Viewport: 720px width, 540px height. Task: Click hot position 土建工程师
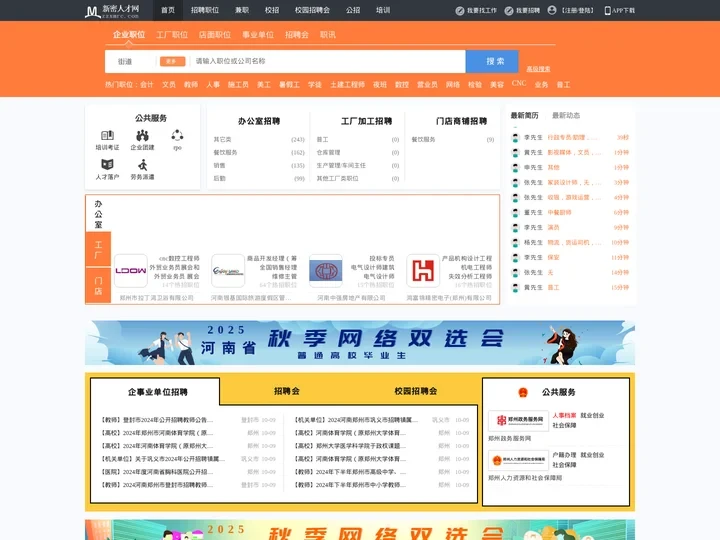tap(348, 85)
